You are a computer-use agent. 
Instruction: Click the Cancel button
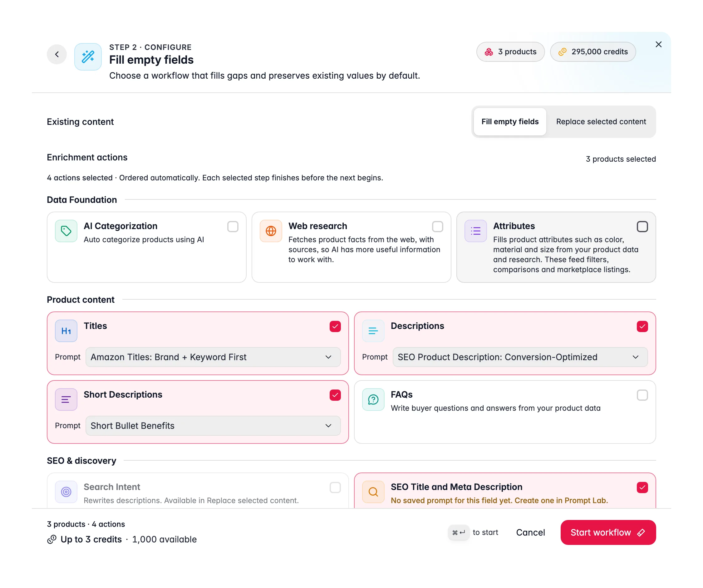click(x=530, y=532)
